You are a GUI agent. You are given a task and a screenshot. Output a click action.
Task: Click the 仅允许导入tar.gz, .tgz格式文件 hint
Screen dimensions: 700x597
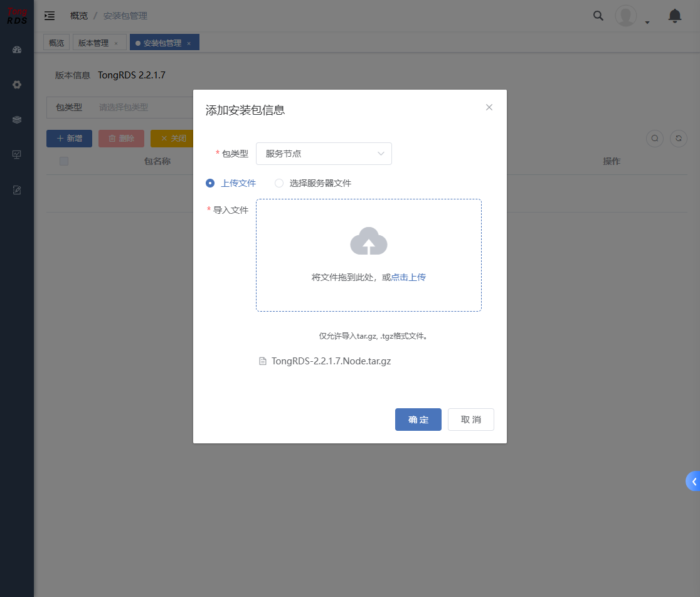pyautogui.click(x=374, y=336)
